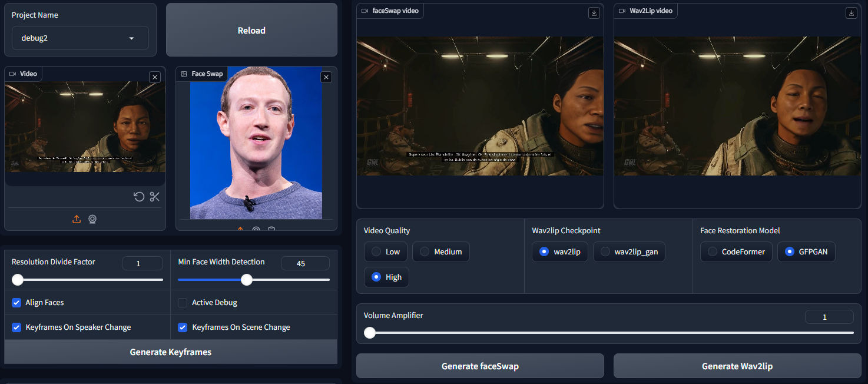Download the faceSwap video
Screen dimensions: 868x384
(x=594, y=13)
